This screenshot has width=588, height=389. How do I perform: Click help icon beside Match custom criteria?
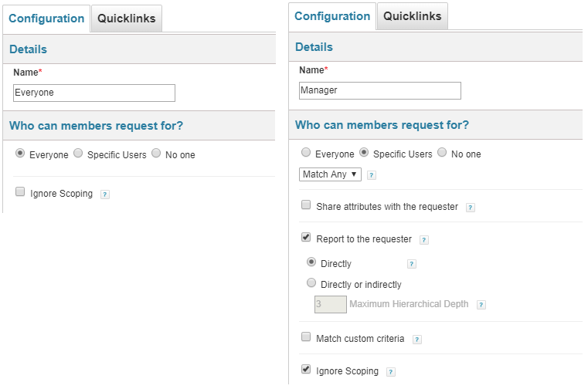coord(417,339)
